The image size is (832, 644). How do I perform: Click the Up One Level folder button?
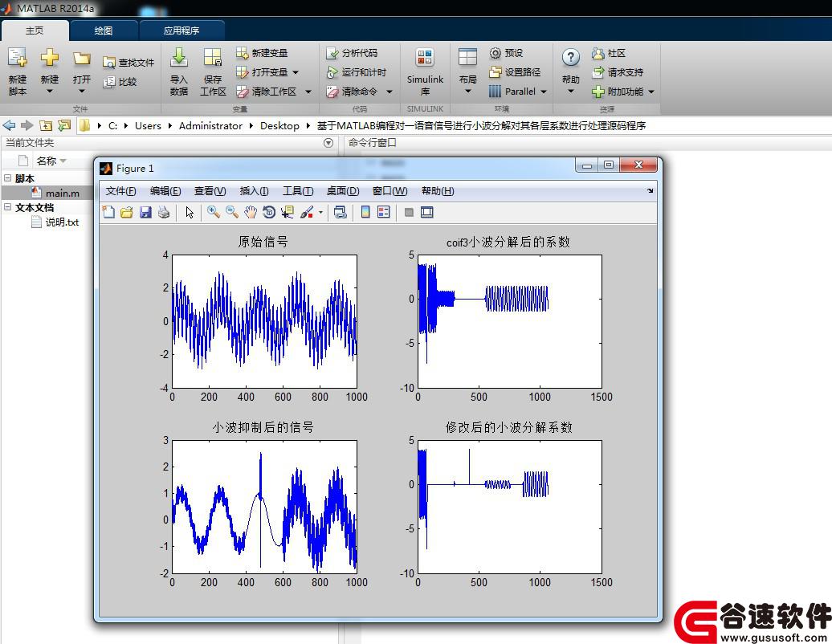(x=46, y=126)
